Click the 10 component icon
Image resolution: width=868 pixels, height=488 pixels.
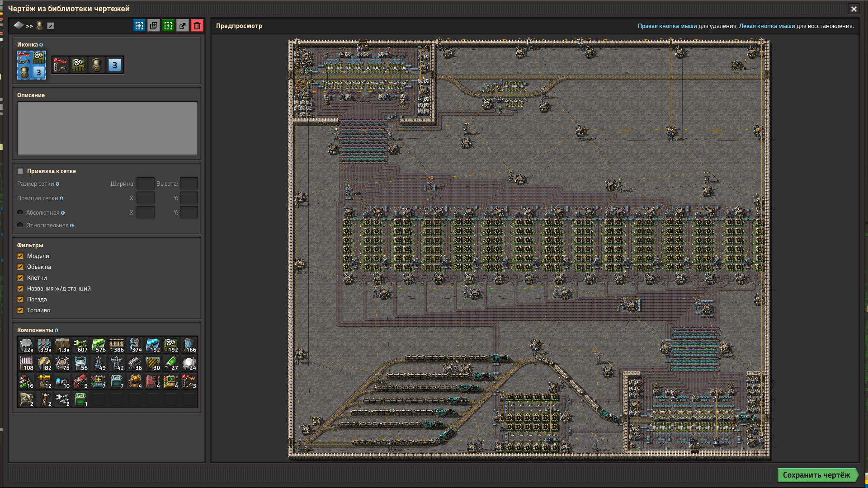tap(62, 381)
